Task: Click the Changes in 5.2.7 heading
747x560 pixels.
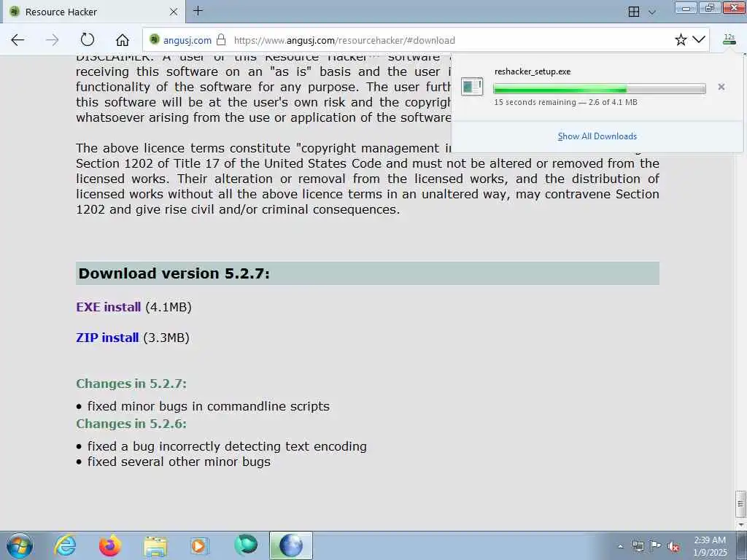Action: [131, 384]
